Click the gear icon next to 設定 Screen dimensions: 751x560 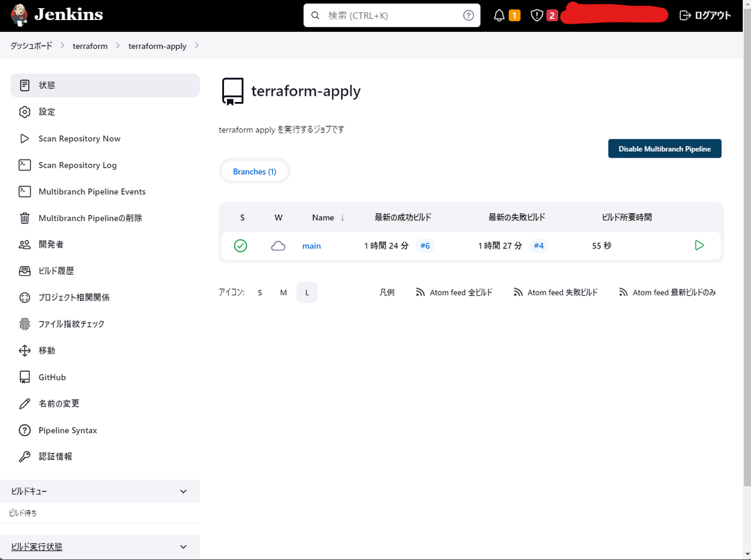[24, 112]
